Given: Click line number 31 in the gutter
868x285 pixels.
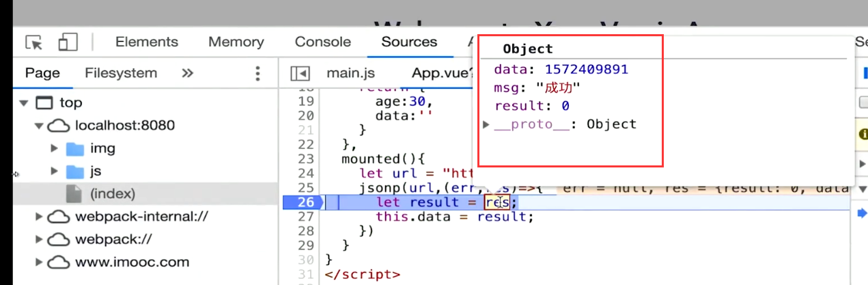Looking at the screenshot, I should [x=306, y=274].
